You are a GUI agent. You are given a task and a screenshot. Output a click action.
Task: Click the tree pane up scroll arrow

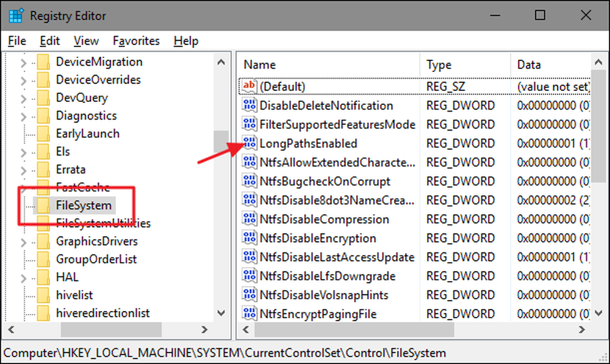pyautogui.click(x=221, y=62)
